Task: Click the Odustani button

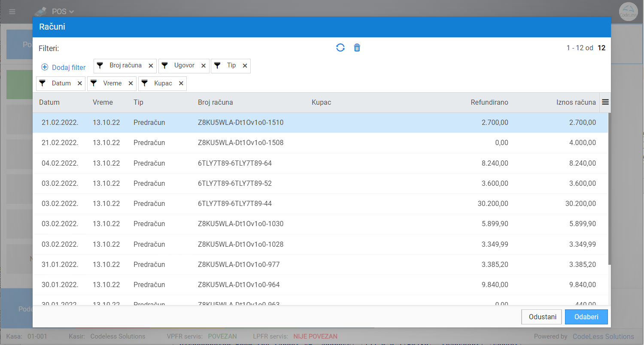Action: coord(542,317)
